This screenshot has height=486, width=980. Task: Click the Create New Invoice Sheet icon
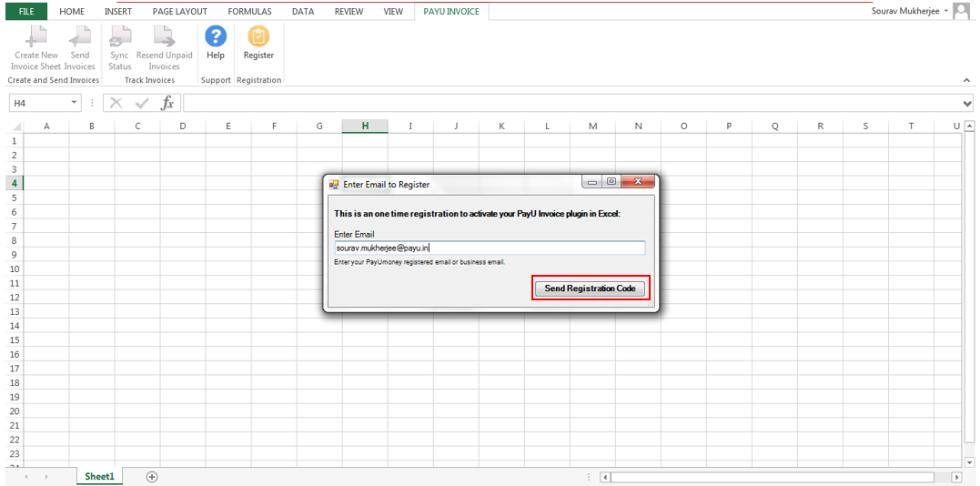pos(36,36)
